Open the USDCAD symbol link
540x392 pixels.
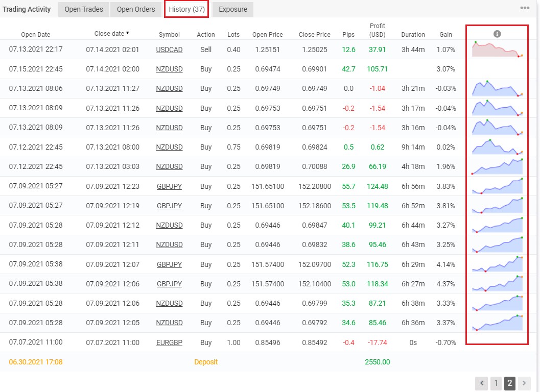click(169, 50)
